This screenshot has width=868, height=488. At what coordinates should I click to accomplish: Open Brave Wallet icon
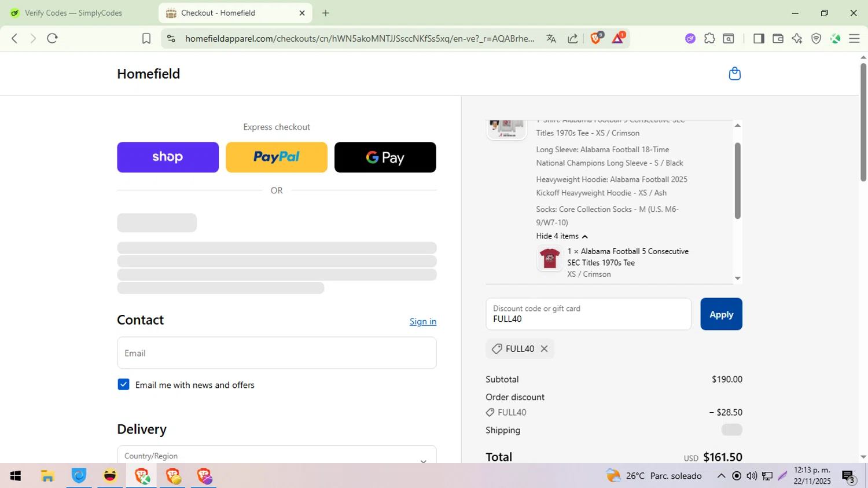click(x=778, y=38)
